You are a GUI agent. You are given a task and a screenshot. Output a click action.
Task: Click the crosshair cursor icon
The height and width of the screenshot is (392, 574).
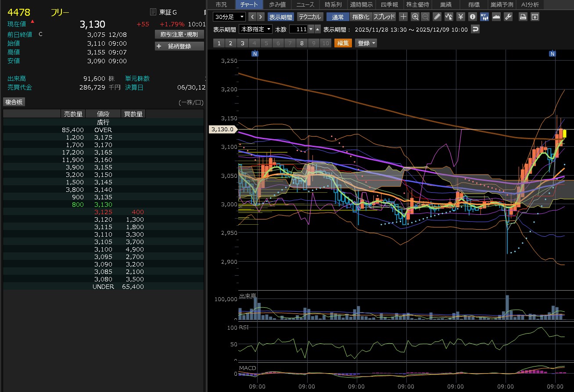[x=404, y=17]
